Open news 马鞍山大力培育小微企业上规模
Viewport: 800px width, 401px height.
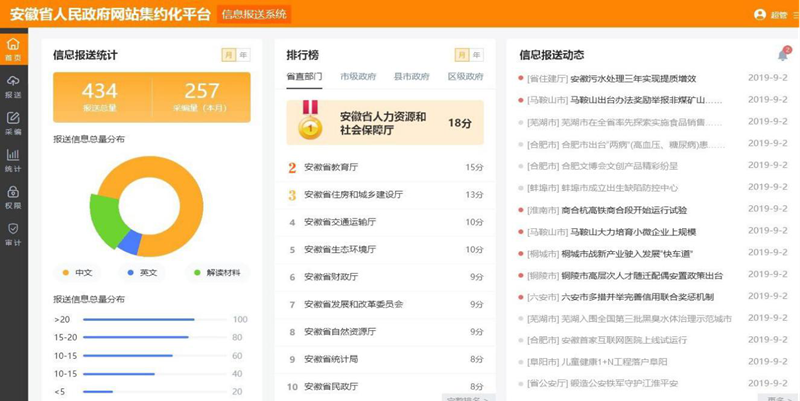click(x=633, y=232)
